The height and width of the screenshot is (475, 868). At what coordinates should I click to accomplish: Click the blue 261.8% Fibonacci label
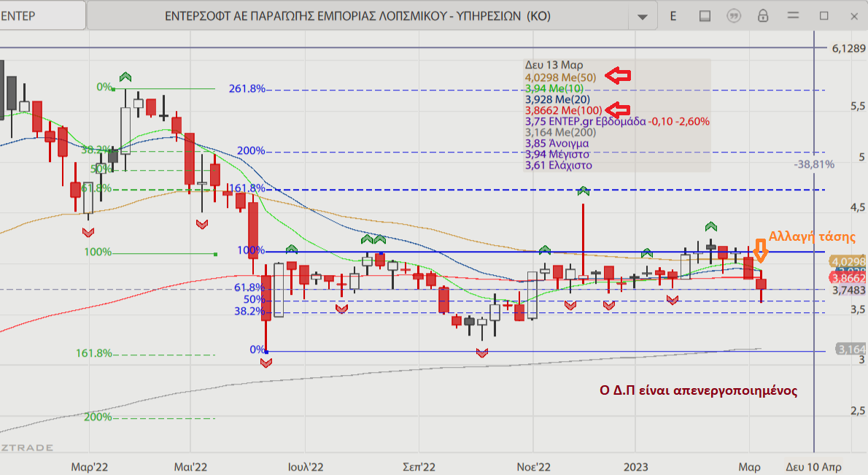click(x=247, y=88)
